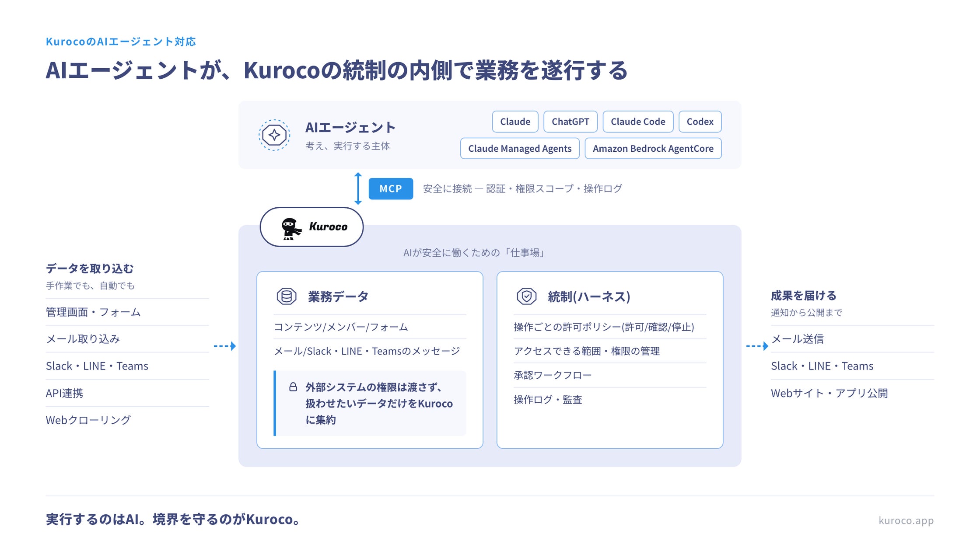980x551 pixels.
Task: Select the Codex chip
Action: pos(700,122)
